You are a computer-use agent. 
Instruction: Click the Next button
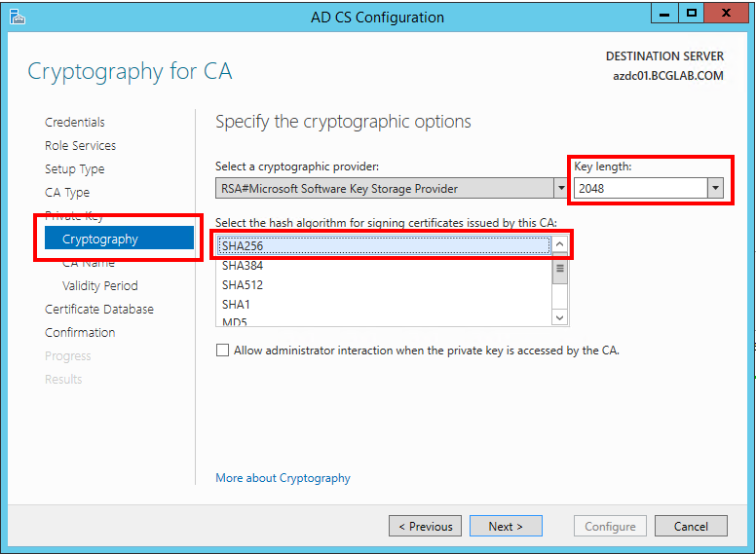(x=506, y=526)
